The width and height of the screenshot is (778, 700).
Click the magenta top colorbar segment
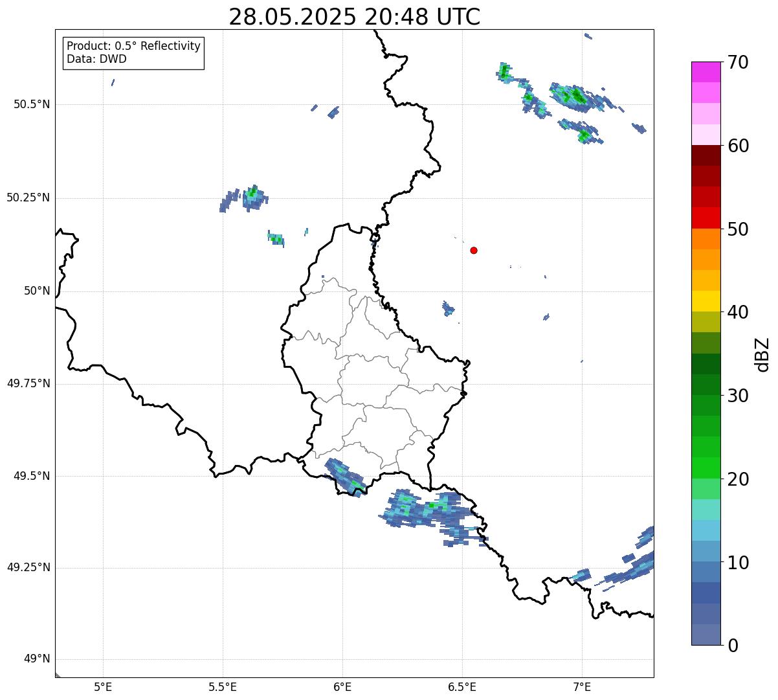706,72
